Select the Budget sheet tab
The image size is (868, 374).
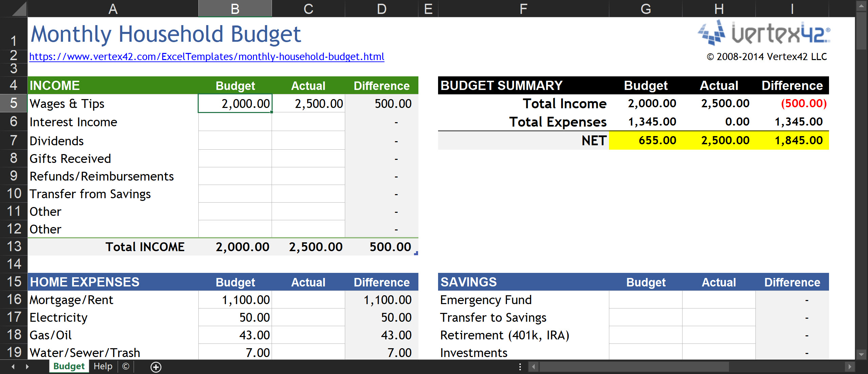click(69, 367)
